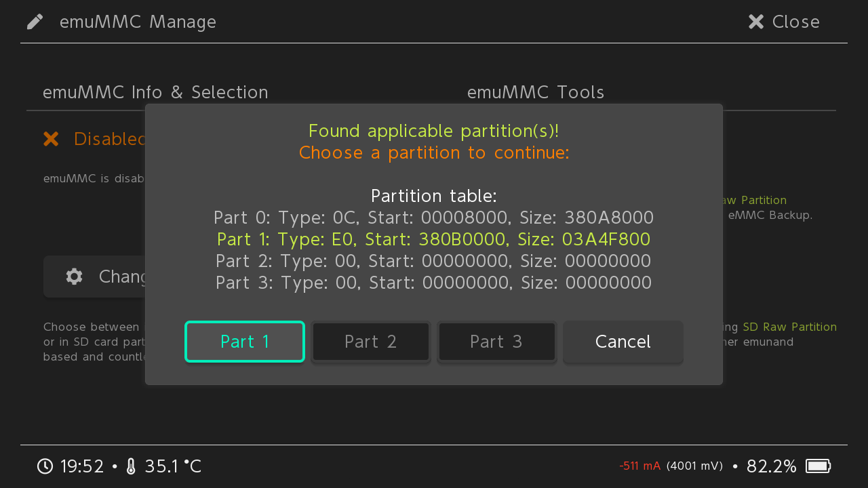Click the emuMMC Info & Selection heading
The image size is (868, 488).
tap(155, 93)
